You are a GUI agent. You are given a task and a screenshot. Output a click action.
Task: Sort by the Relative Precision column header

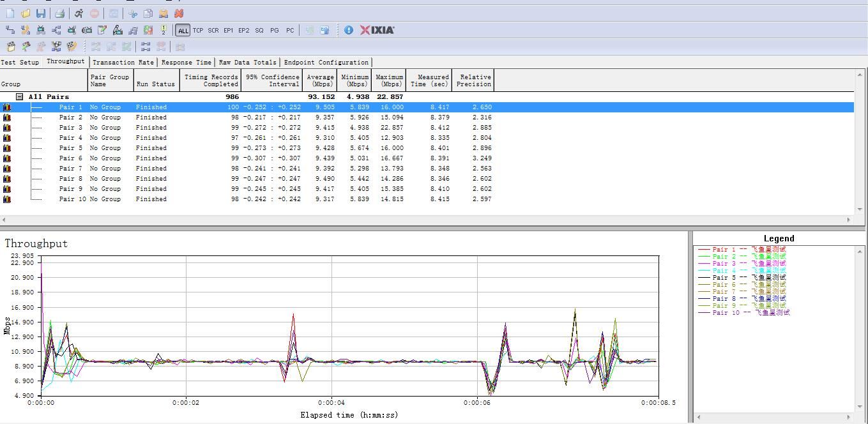(x=473, y=80)
